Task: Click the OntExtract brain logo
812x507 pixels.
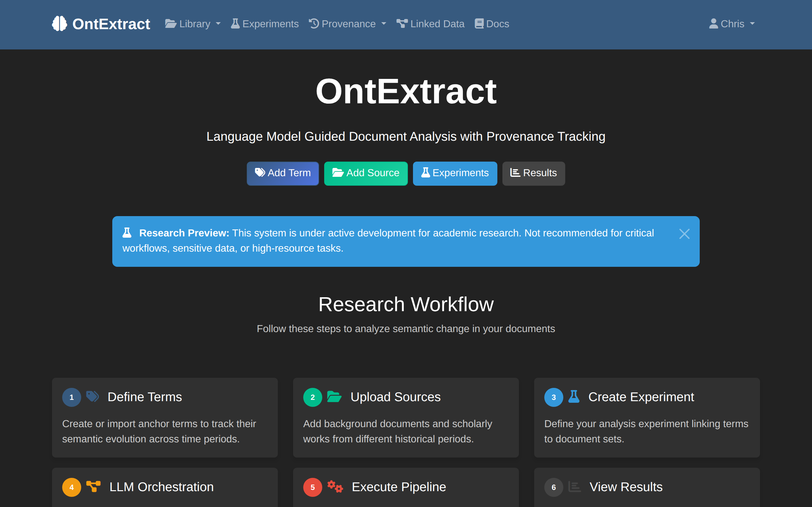Action: [x=60, y=23]
